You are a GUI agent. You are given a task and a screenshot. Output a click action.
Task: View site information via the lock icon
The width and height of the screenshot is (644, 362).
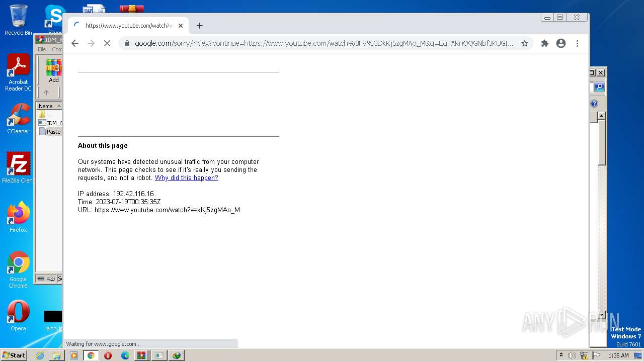[x=127, y=43]
